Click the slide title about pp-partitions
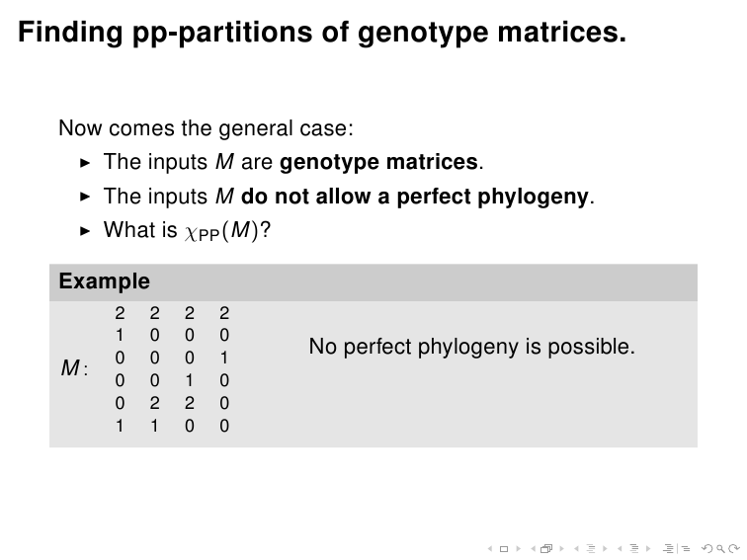Screen dimensions: 747x560 (x=322, y=33)
